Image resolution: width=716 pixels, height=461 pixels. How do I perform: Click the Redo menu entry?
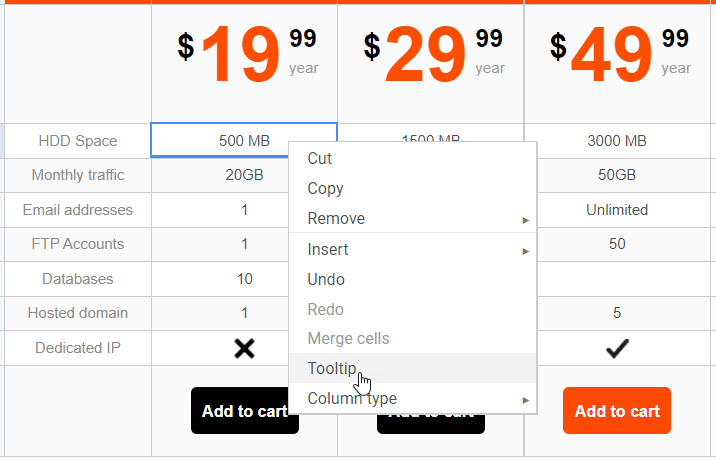point(325,309)
